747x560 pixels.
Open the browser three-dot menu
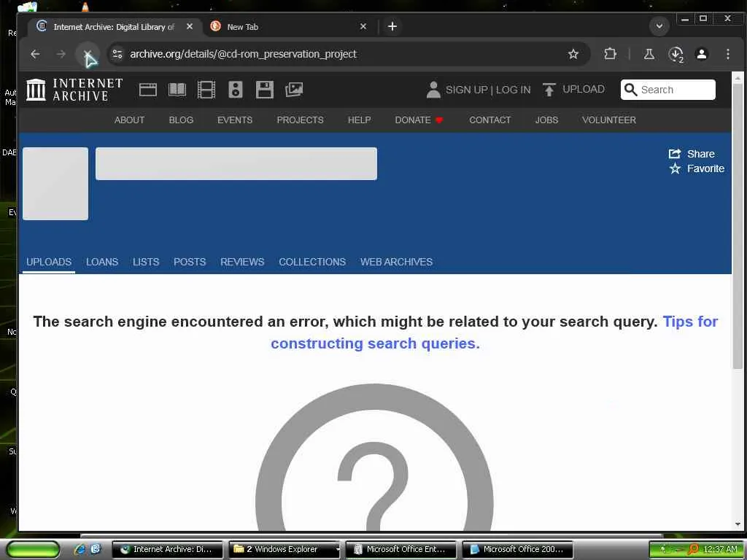point(727,54)
